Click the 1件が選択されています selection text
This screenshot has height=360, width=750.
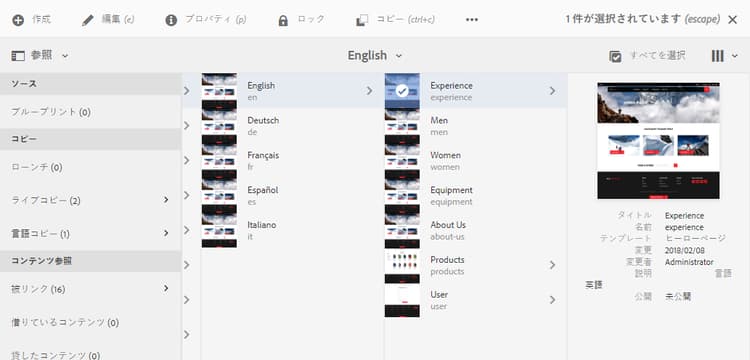[x=623, y=19]
